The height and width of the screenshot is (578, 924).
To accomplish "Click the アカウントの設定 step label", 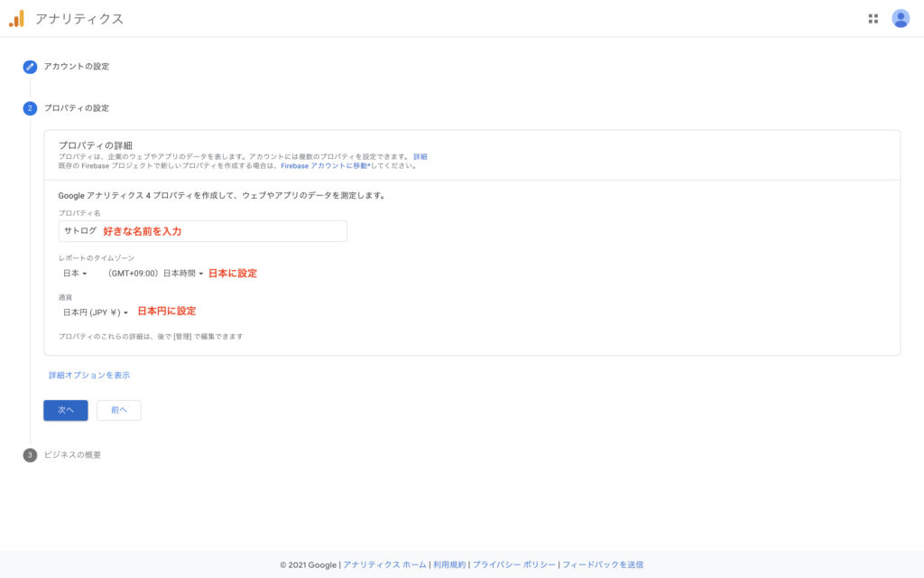I will tap(77, 67).
